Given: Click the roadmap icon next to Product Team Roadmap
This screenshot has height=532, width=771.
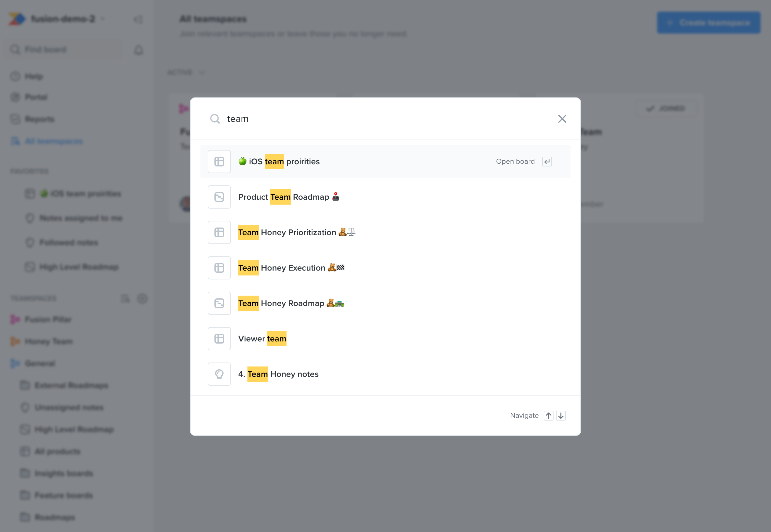Looking at the screenshot, I should 219,197.
